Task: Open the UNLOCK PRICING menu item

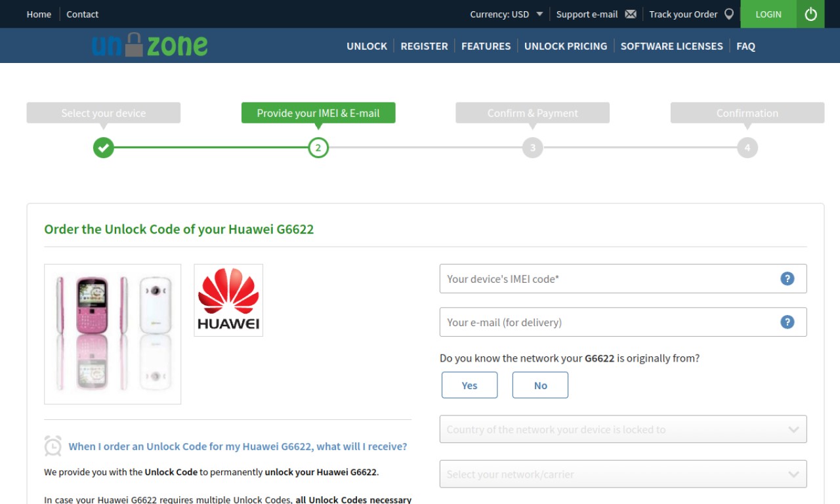Action: coord(566,46)
